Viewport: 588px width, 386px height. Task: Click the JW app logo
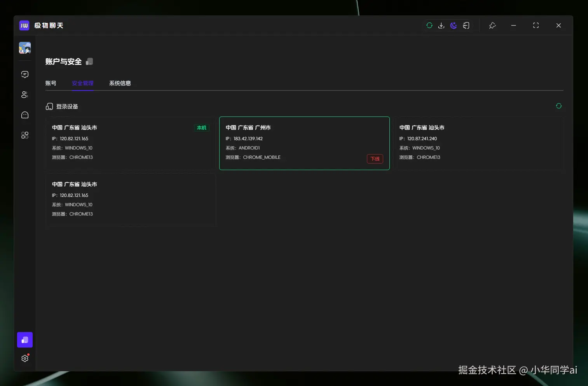(24, 25)
